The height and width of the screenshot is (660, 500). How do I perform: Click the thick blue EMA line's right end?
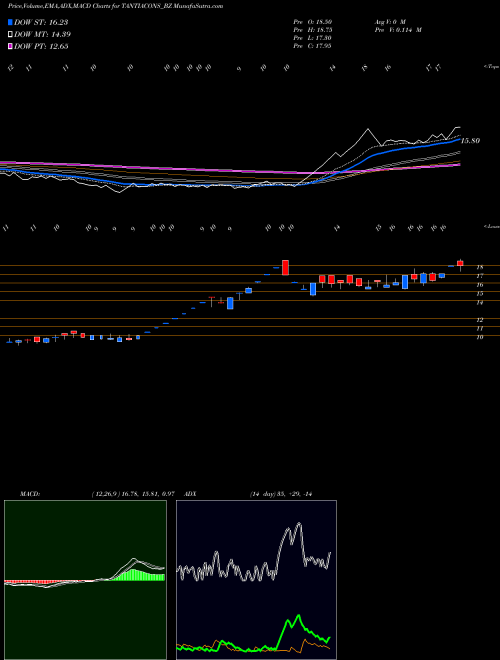tap(459, 140)
